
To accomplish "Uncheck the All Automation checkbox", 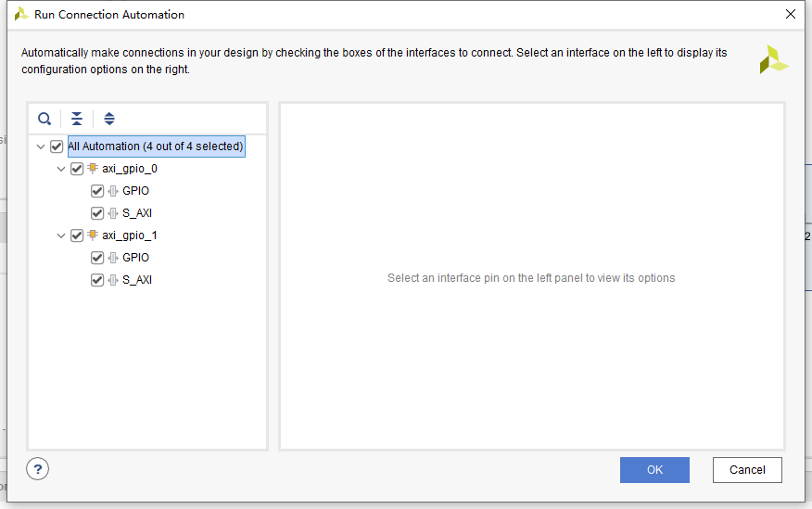I will pos(57,146).
